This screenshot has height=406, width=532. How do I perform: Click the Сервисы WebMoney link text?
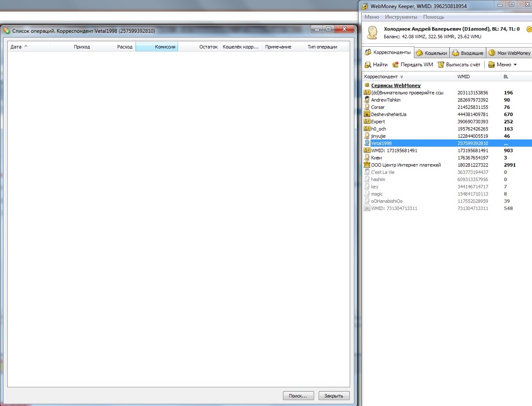click(396, 85)
